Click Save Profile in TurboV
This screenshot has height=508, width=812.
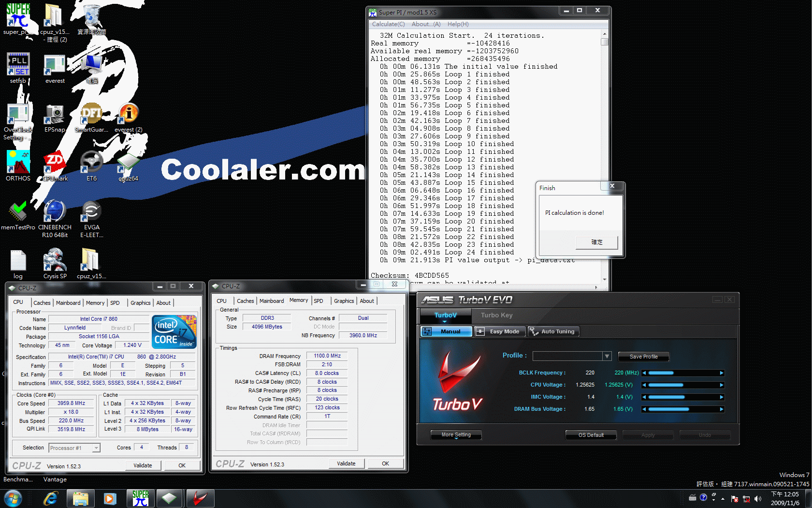(643, 357)
